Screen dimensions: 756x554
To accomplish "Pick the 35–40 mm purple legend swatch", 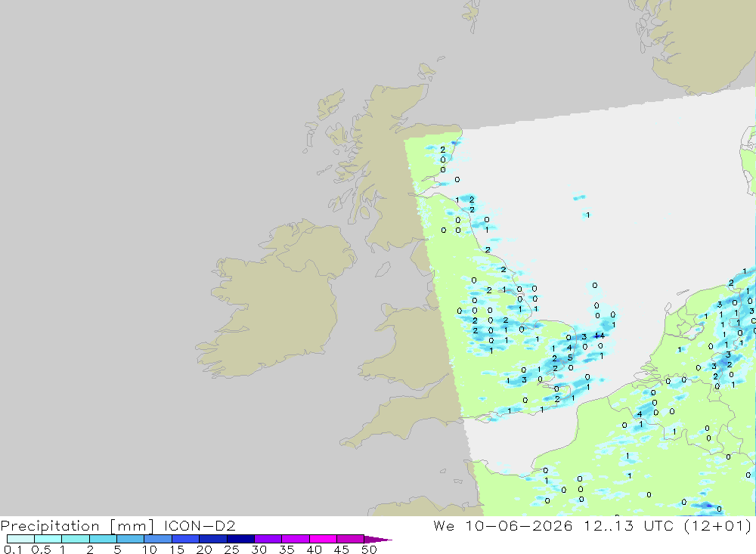I will tap(295, 539).
